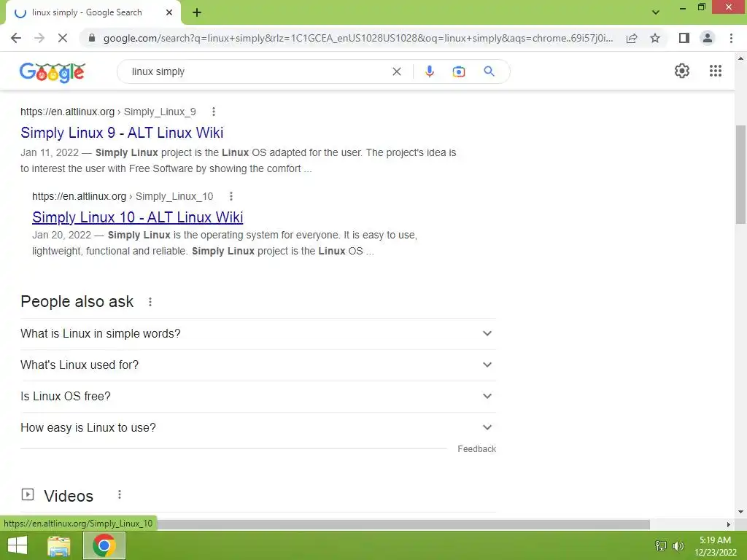Viewport: 747px width, 560px height.
Task: Open Google quick settings gear
Action: tap(682, 71)
